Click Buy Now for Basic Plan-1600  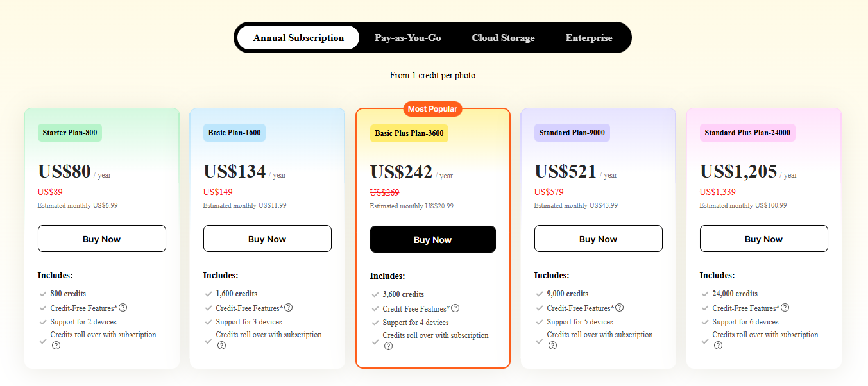click(268, 239)
